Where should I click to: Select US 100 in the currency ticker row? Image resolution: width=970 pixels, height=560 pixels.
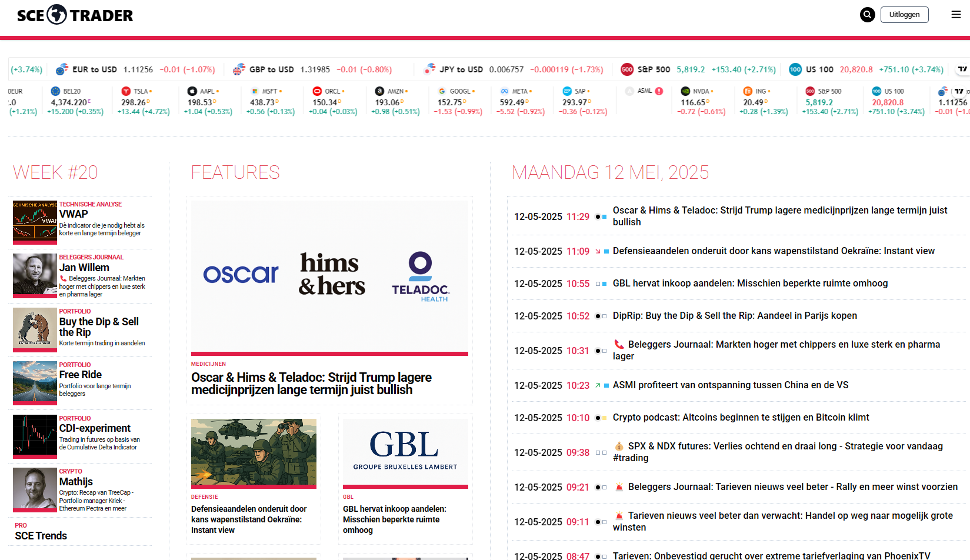[x=866, y=69]
